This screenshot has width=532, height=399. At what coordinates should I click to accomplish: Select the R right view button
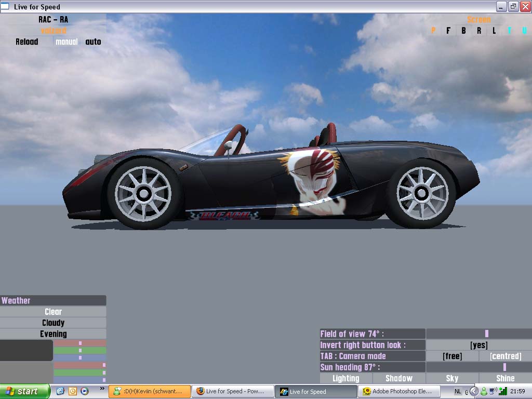click(x=478, y=31)
